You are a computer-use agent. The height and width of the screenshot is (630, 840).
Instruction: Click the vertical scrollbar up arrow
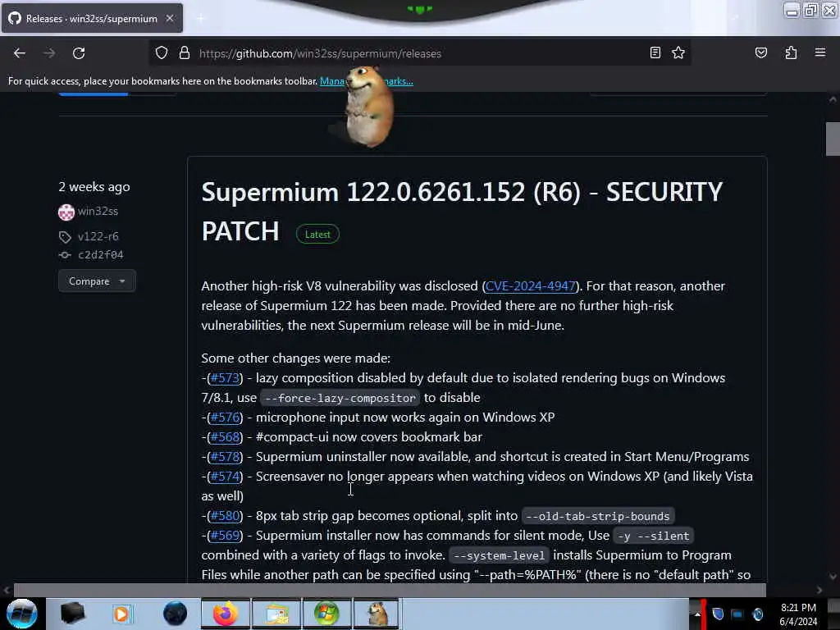tap(833, 99)
